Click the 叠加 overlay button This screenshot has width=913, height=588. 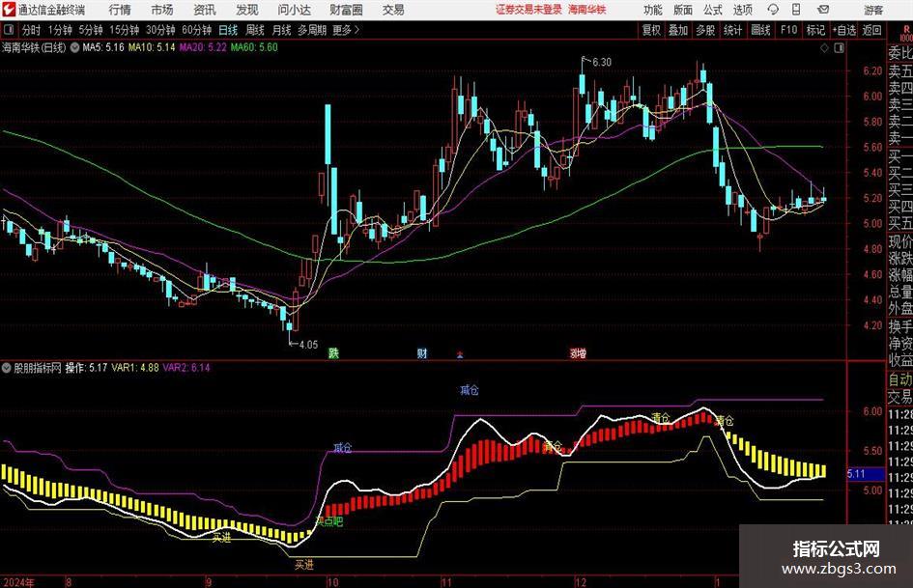point(678,30)
